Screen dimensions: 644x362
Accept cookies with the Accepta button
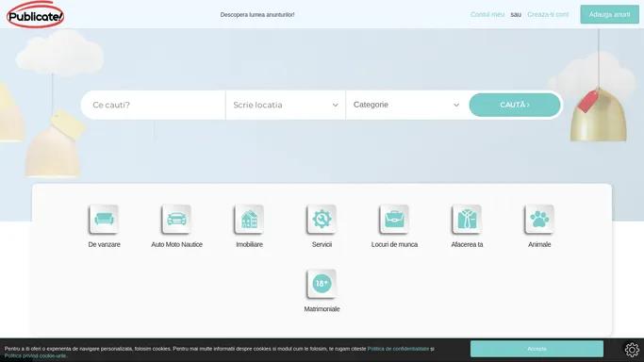click(x=537, y=349)
